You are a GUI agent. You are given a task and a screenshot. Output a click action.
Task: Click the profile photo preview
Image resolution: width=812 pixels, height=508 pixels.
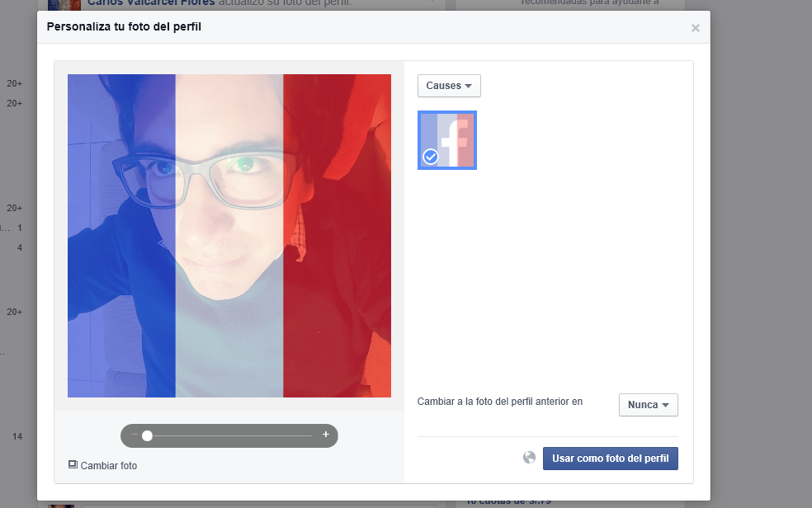click(229, 236)
